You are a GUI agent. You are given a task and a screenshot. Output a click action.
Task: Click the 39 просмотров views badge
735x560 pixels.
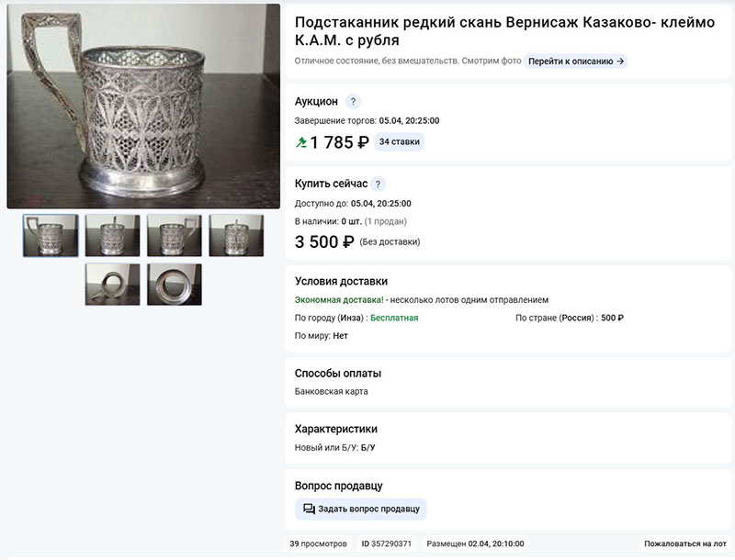tap(318, 543)
